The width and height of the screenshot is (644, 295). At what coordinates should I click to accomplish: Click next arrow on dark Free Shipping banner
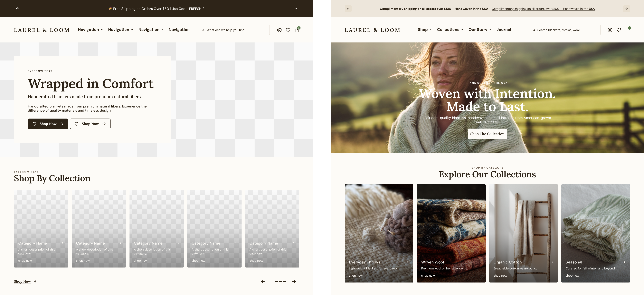coord(296,9)
